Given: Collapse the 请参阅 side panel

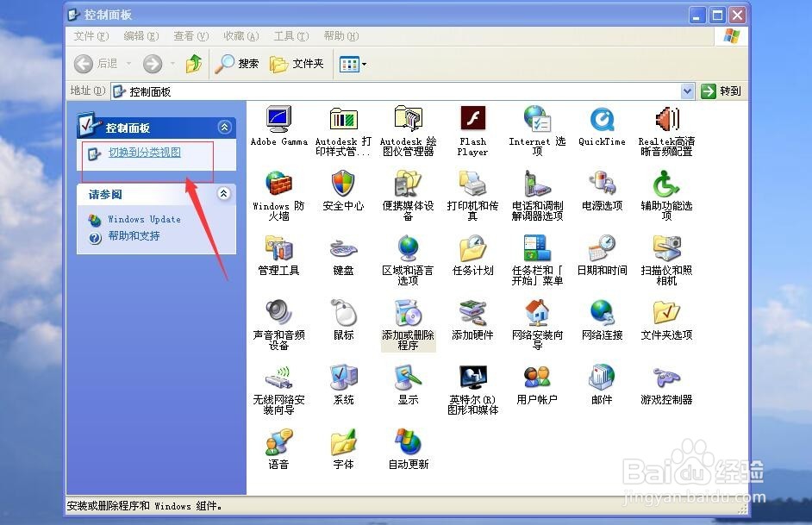Looking at the screenshot, I should [x=224, y=194].
